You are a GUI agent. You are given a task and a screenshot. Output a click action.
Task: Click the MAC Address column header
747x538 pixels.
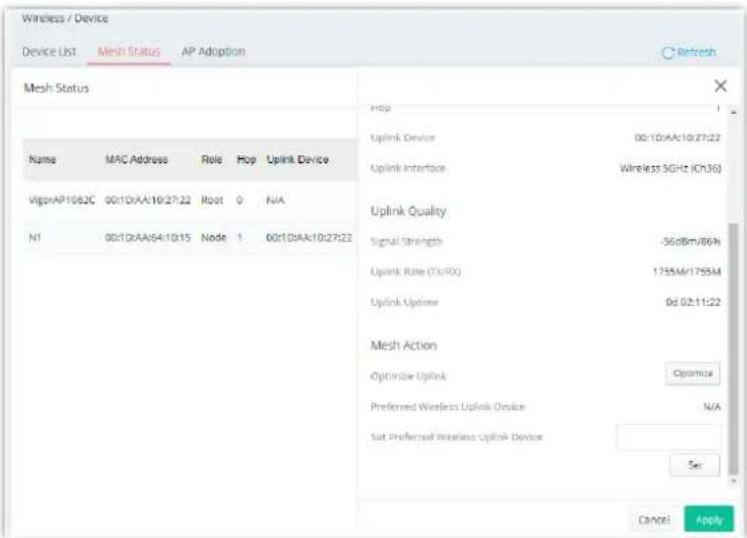pyautogui.click(x=137, y=160)
